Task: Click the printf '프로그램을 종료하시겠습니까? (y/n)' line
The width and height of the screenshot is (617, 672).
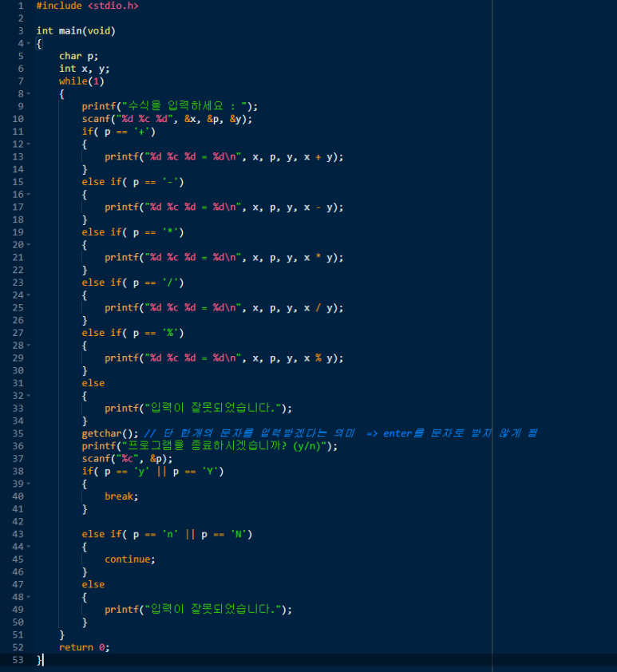Action: (209, 445)
